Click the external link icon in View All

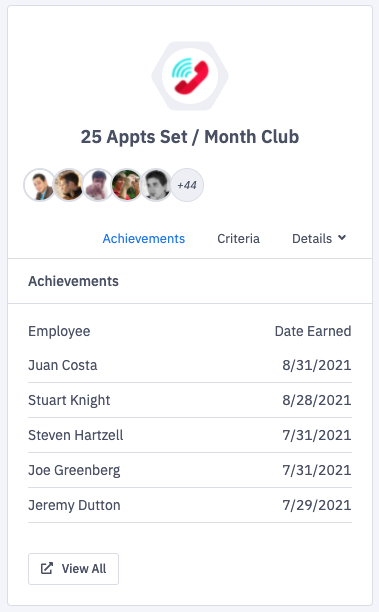pyautogui.click(x=47, y=568)
